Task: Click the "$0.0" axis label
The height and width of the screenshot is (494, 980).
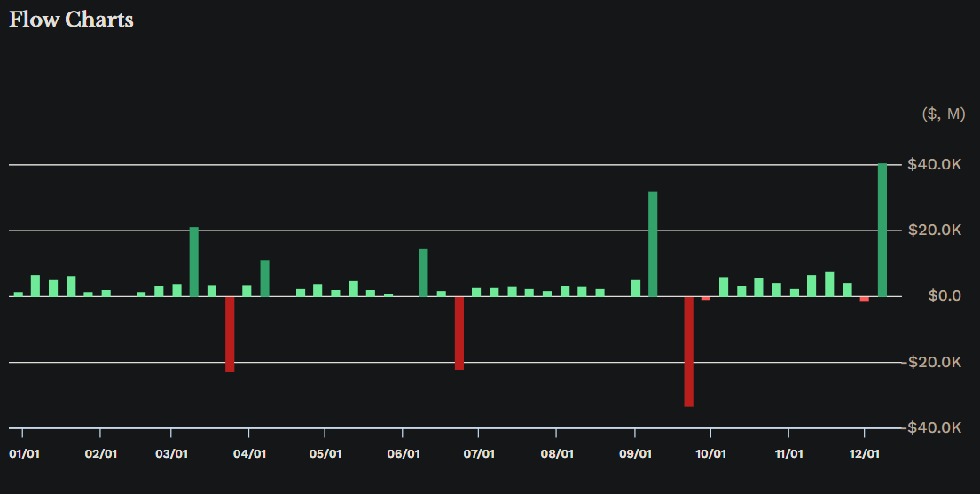Action: [945, 295]
